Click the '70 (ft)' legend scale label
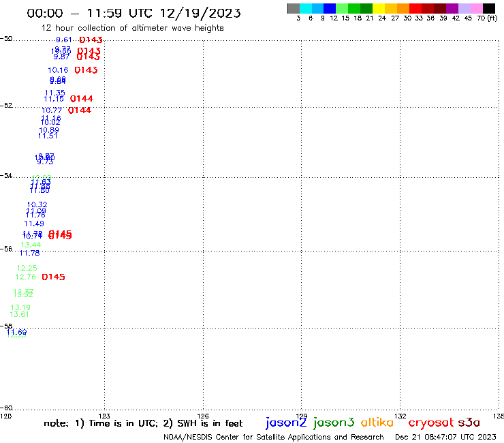The image size is (504, 443). click(487, 18)
